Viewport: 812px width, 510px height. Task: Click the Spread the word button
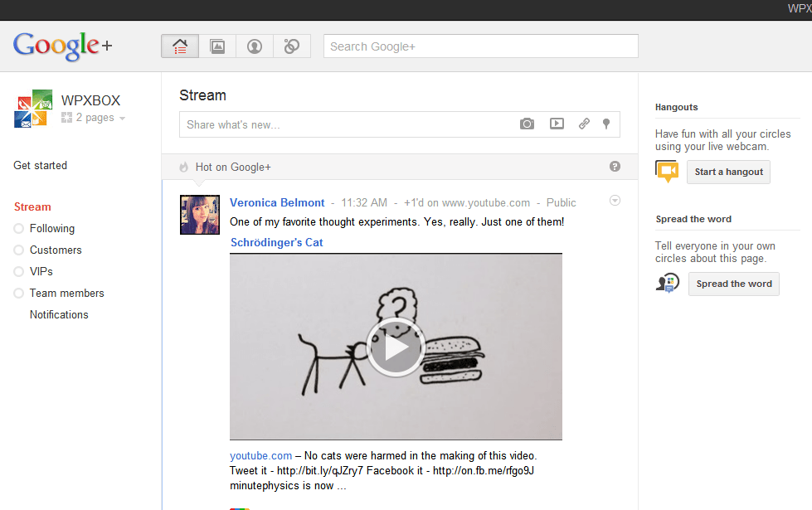(x=734, y=284)
